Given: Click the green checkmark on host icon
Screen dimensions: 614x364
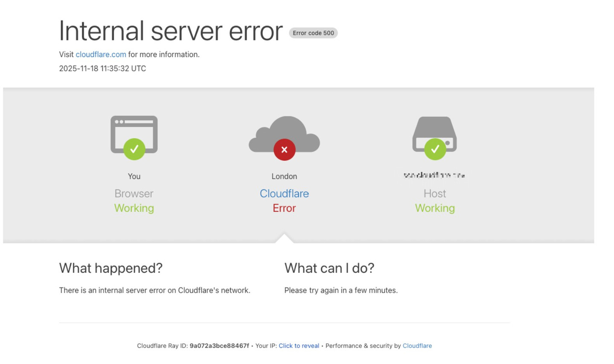Looking at the screenshot, I should 435,149.
